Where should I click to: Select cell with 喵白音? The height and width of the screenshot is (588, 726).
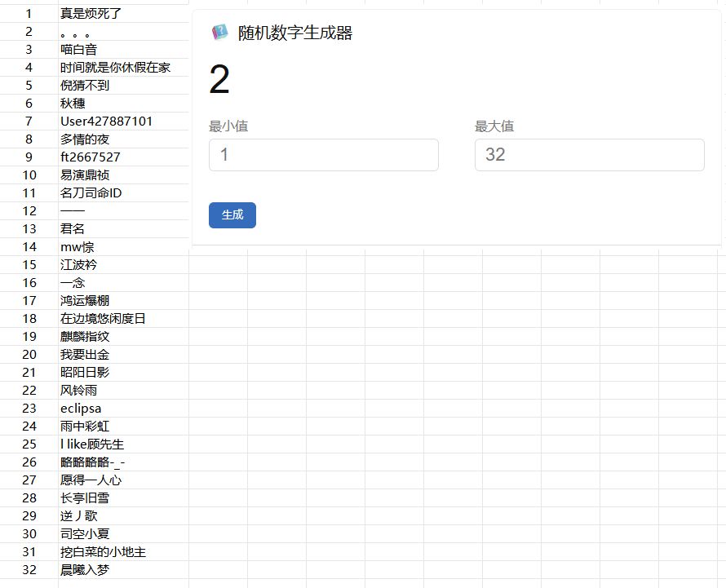pos(124,50)
